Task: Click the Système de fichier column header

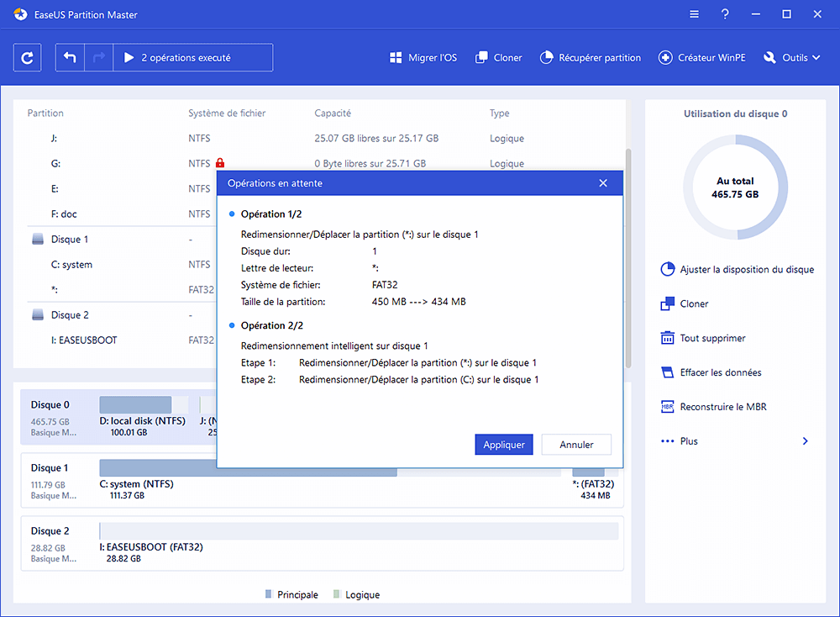Action: coord(227,113)
